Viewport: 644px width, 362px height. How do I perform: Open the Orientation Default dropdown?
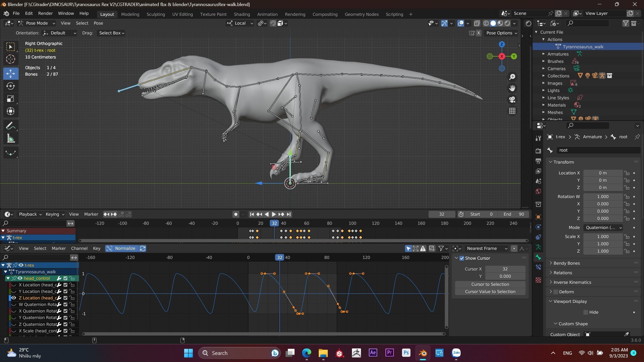59,33
